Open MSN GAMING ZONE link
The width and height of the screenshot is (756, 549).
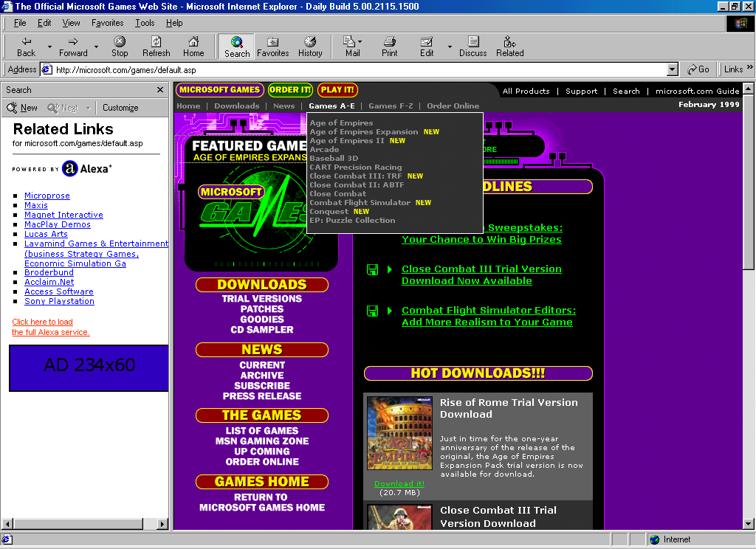[262, 441]
